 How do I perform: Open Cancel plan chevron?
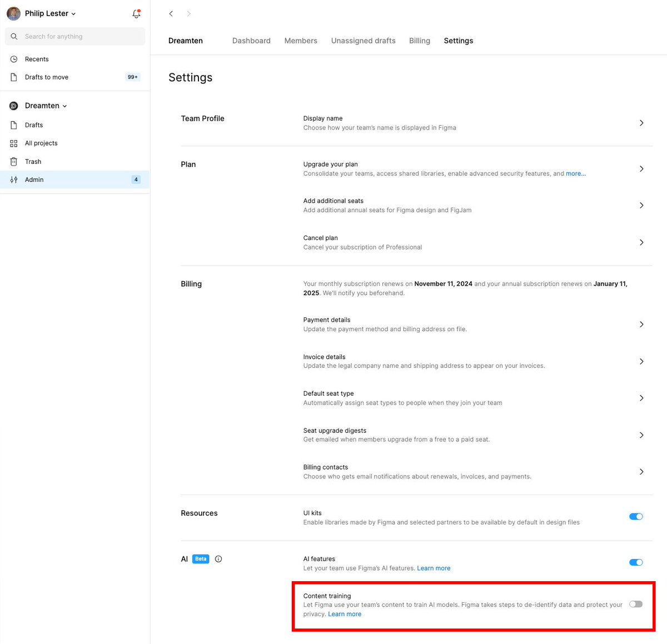[x=641, y=242]
